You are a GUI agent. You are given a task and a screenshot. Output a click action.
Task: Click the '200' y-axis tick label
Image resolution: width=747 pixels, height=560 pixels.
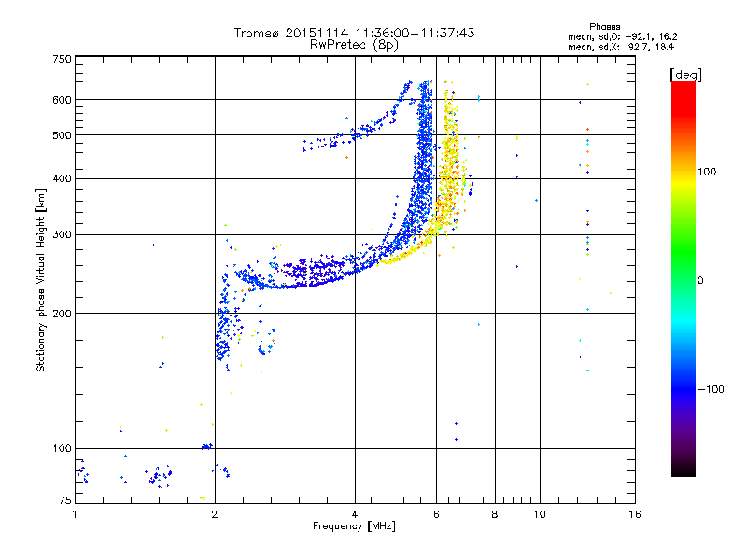[x=62, y=313]
